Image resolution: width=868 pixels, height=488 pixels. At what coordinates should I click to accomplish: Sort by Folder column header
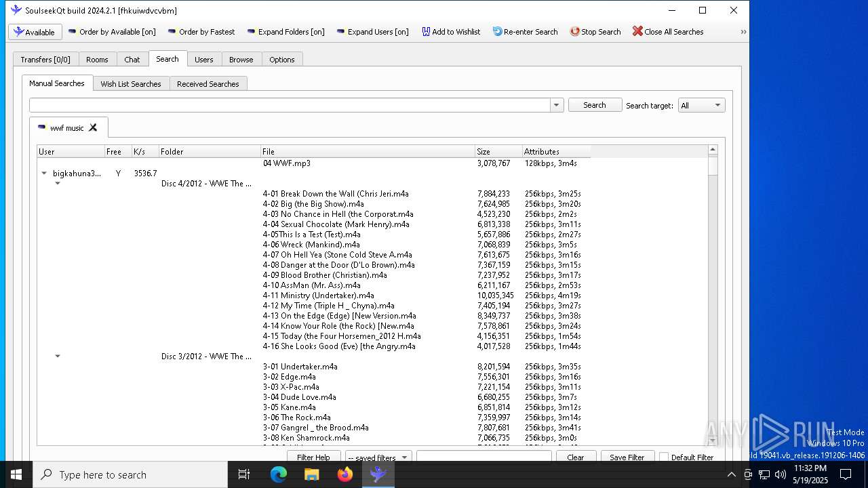tap(210, 151)
